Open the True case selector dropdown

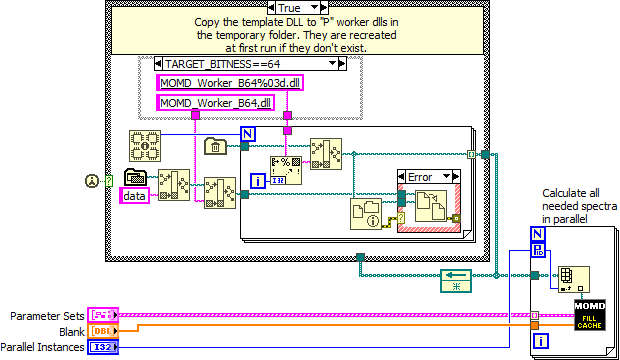coord(314,7)
